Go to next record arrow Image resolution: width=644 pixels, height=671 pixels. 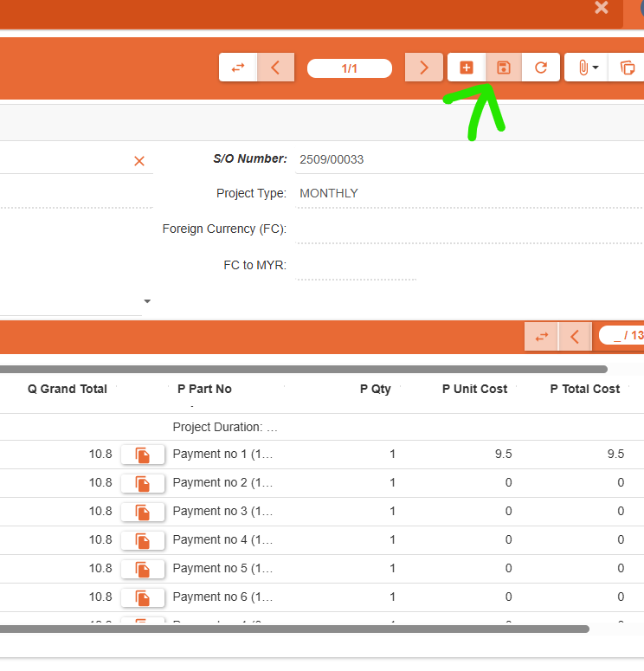pos(423,68)
